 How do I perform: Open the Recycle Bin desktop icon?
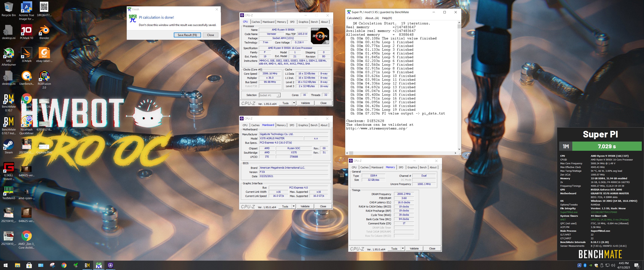click(9, 10)
